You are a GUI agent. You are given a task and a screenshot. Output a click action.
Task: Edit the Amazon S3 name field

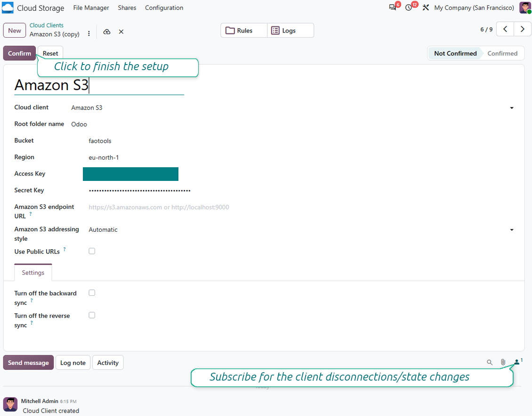coord(99,85)
